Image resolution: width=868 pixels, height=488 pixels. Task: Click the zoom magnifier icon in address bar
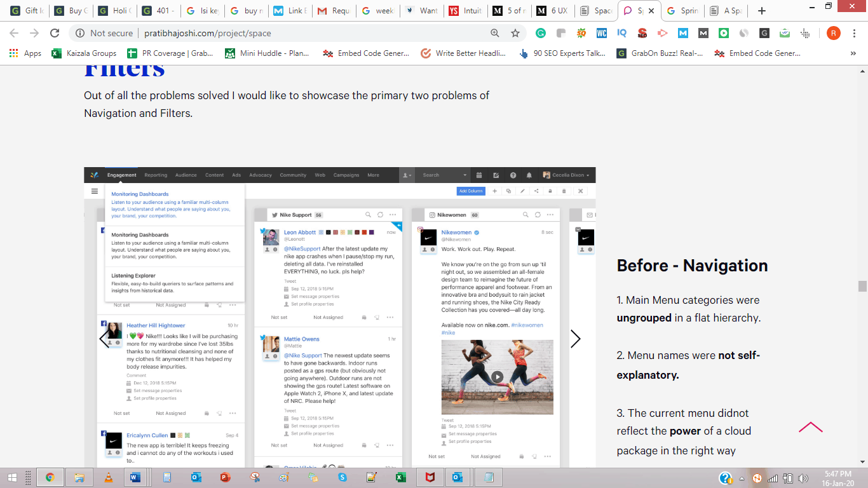point(495,33)
